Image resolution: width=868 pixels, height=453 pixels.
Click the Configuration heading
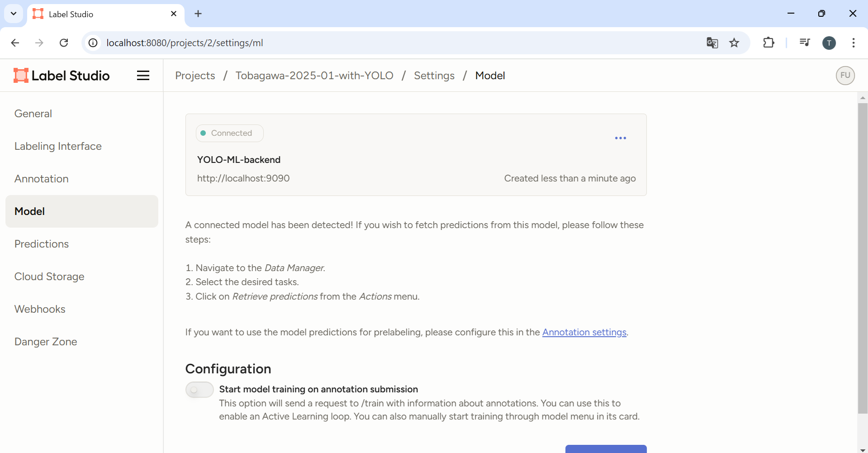(x=228, y=369)
